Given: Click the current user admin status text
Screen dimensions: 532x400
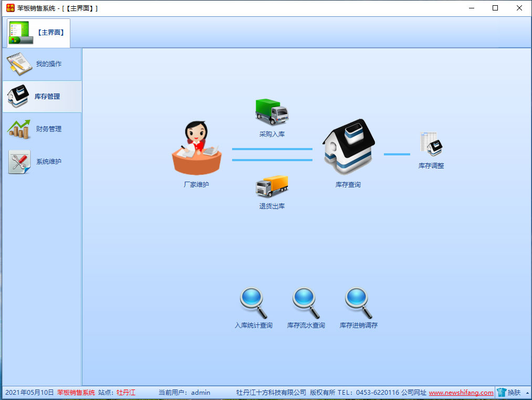Looking at the screenshot, I should click(x=184, y=393).
